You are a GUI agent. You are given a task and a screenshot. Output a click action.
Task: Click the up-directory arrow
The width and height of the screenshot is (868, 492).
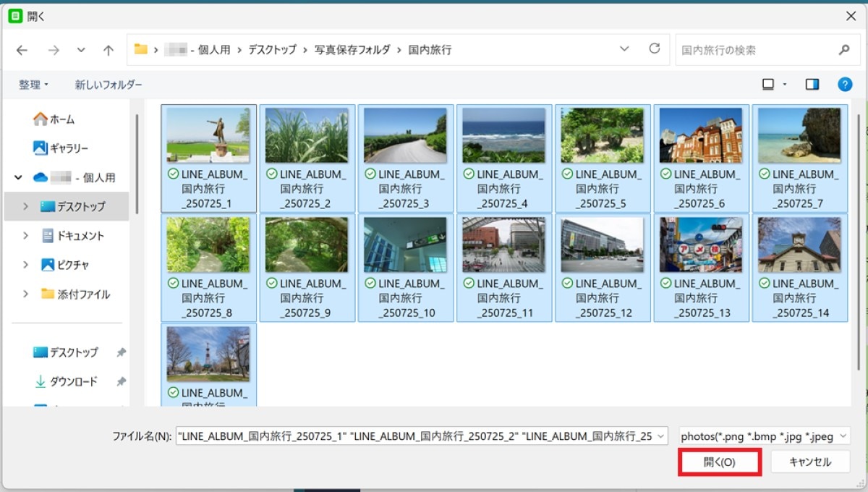[109, 50]
